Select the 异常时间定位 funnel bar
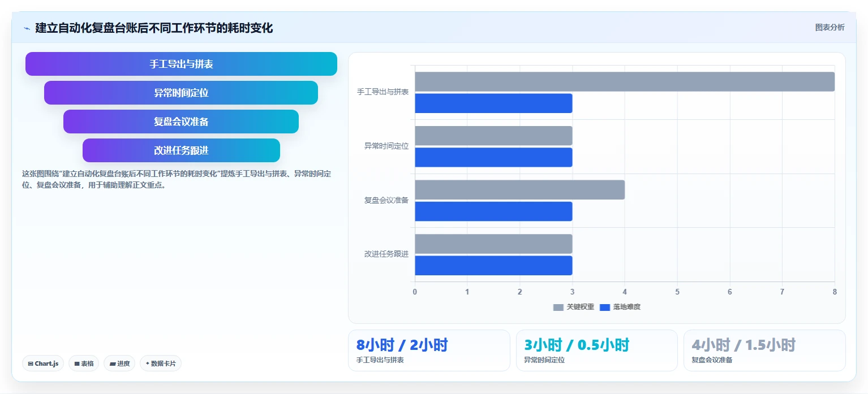The height and width of the screenshot is (394, 868). [x=181, y=93]
